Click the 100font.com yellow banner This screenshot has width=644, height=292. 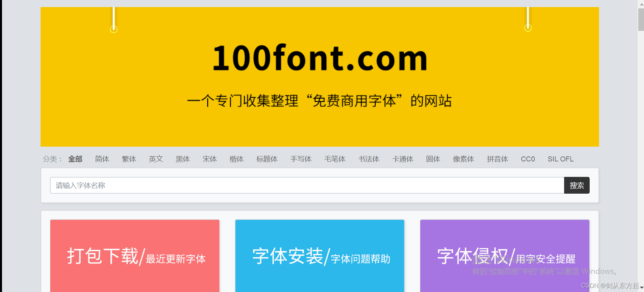point(320,77)
